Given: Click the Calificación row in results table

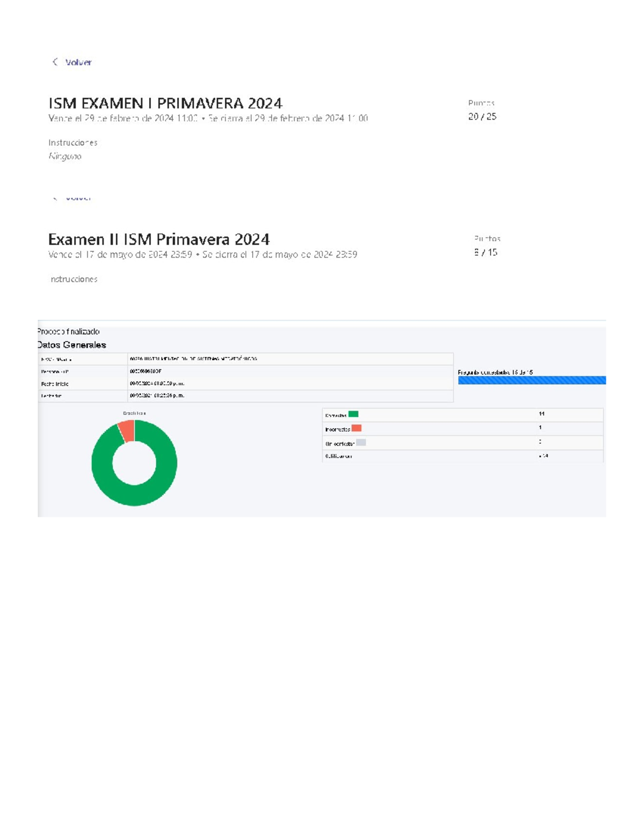Looking at the screenshot, I should point(462,456).
